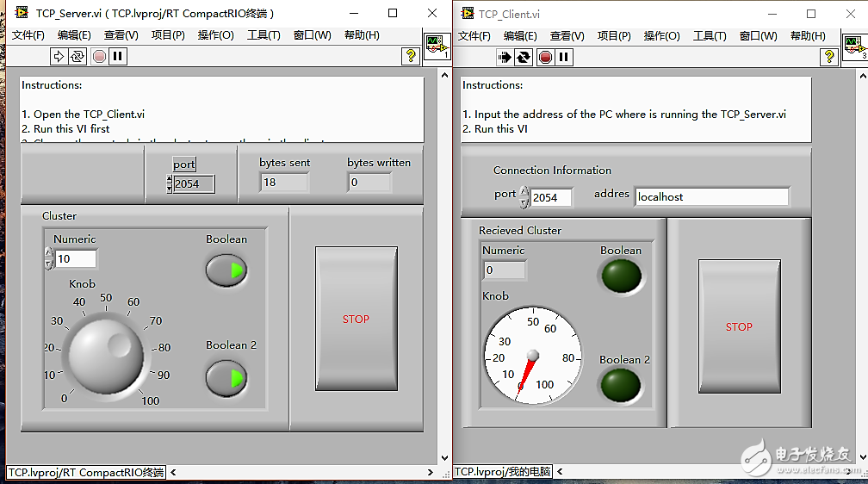This screenshot has width=868, height=484.
Task: Click the bytes sent indicator
Action: pyautogui.click(x=284, y=183)
